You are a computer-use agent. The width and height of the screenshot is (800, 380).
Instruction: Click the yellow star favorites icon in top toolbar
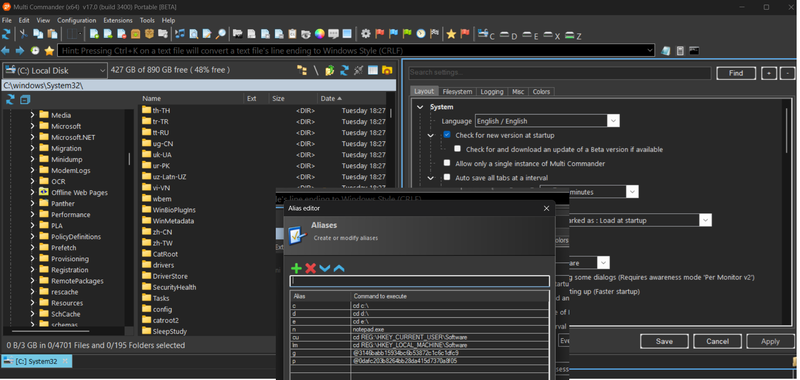451,34
